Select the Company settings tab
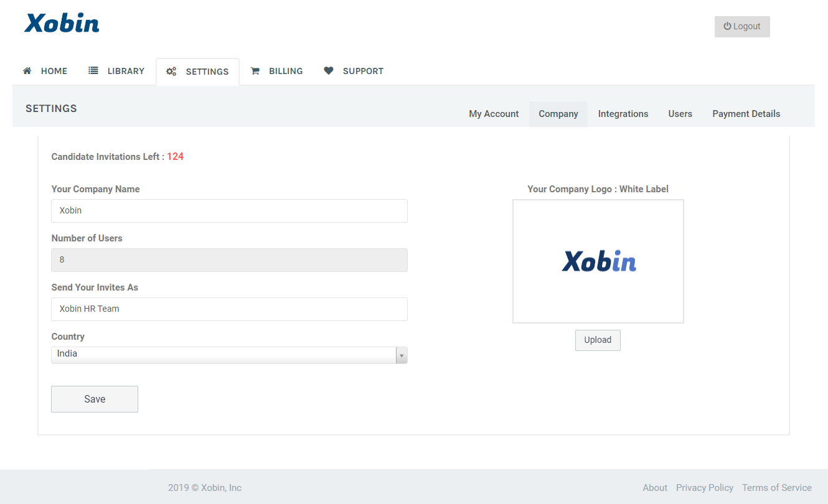The width and height of the screenshot is (828, 504). point(558,114)
